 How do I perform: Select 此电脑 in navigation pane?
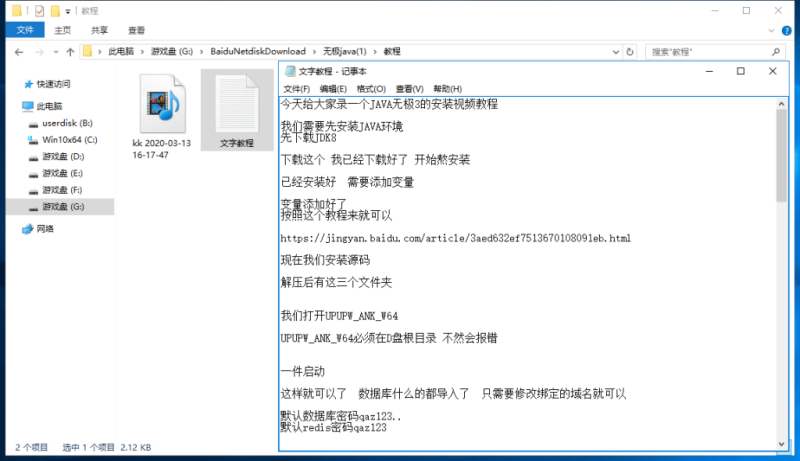click(x=49, y=106)
